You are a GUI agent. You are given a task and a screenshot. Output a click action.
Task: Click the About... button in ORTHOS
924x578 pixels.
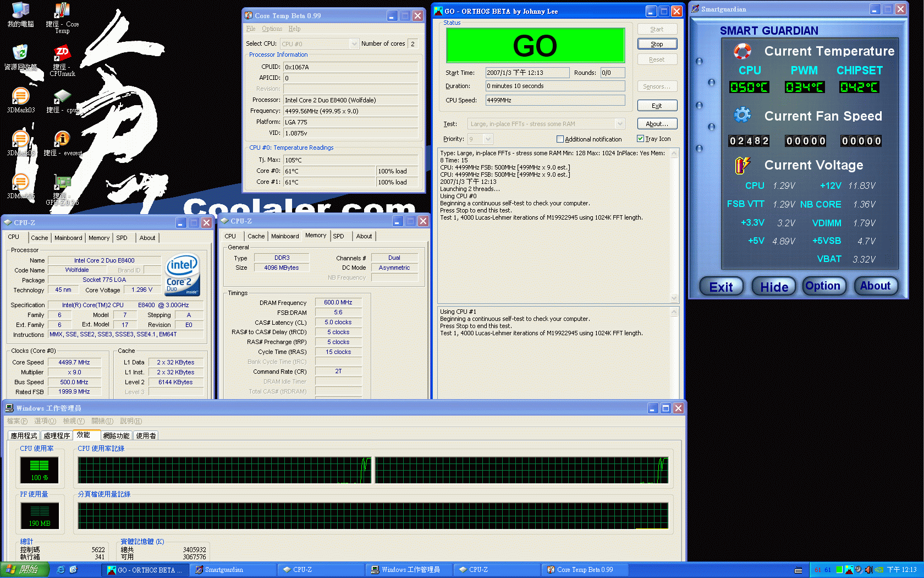click(x=657, y=124)
